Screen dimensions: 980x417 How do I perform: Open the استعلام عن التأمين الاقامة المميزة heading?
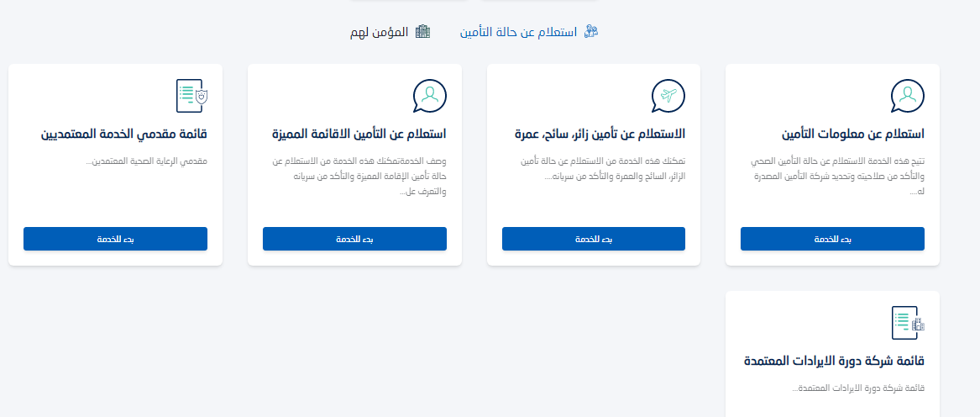[359, 135]
